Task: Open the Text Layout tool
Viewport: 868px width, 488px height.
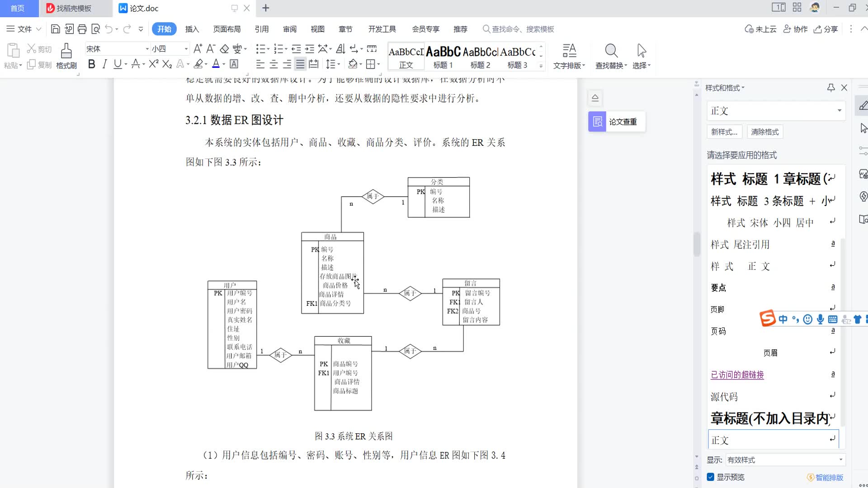Action: [569, 56]
